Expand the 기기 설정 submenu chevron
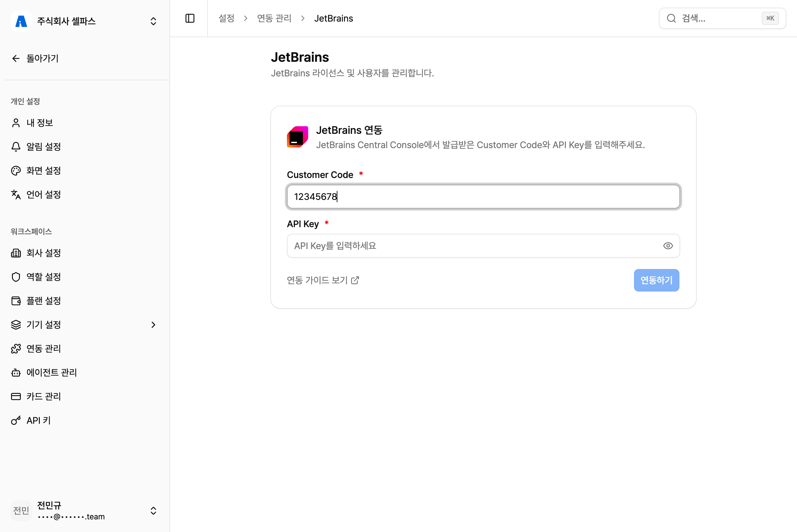797x532 pixels. (x=153, y=325)
